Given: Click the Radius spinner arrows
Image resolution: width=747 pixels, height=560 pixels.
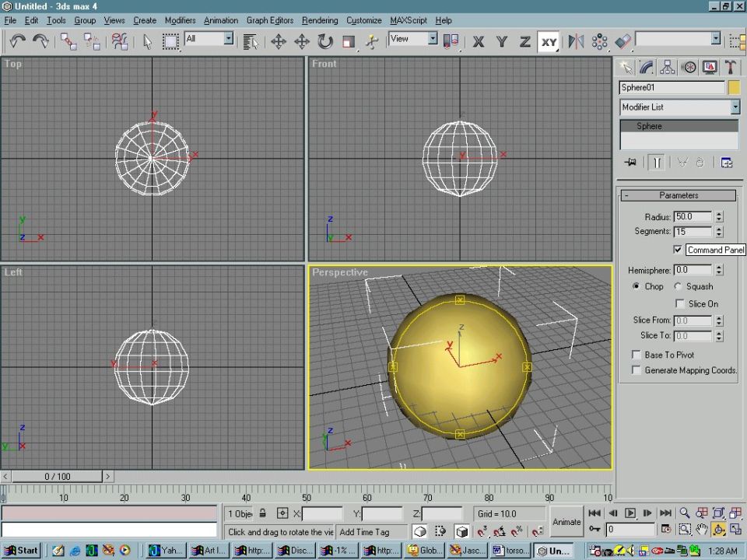Looking at the screenshot, I should (x=719, y=217).
